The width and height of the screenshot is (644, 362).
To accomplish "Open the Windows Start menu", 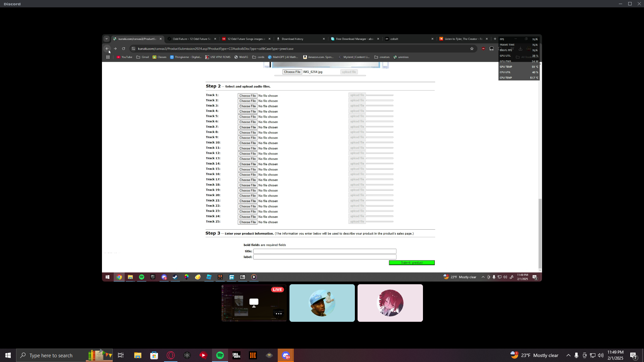I will 8,355.
